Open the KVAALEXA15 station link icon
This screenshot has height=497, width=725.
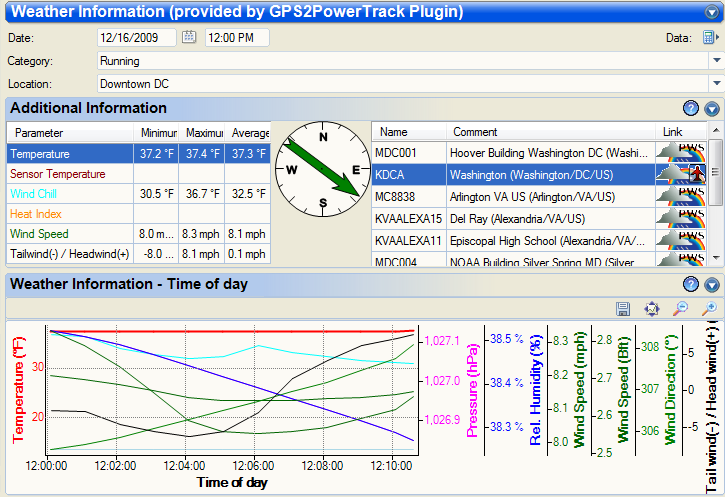(681, 218)
